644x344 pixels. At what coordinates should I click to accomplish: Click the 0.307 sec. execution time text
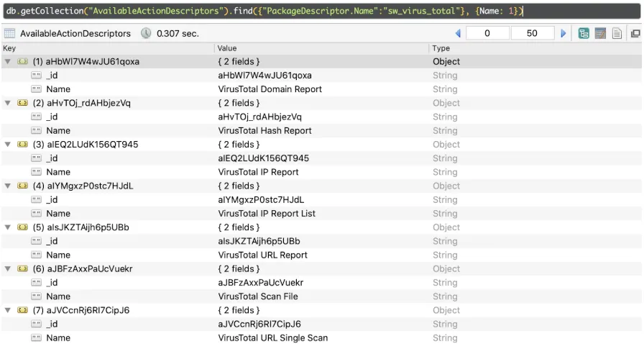coord(178,34)
